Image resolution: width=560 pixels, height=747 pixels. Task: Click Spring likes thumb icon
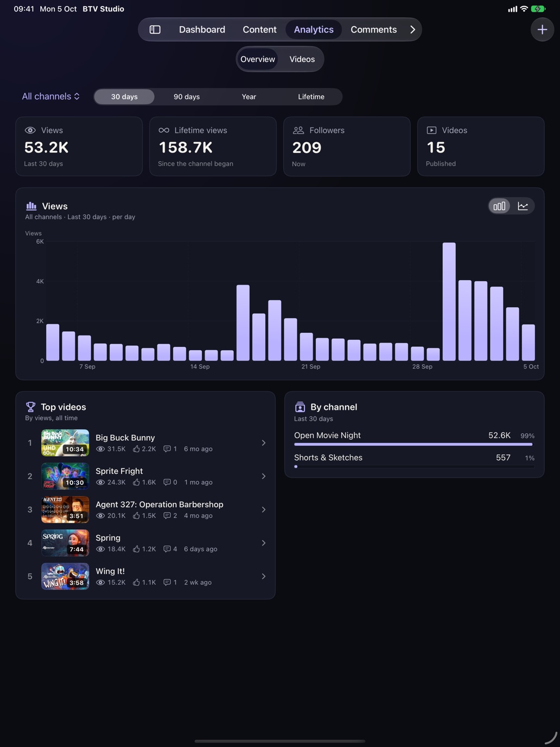(x=136, y=549)
